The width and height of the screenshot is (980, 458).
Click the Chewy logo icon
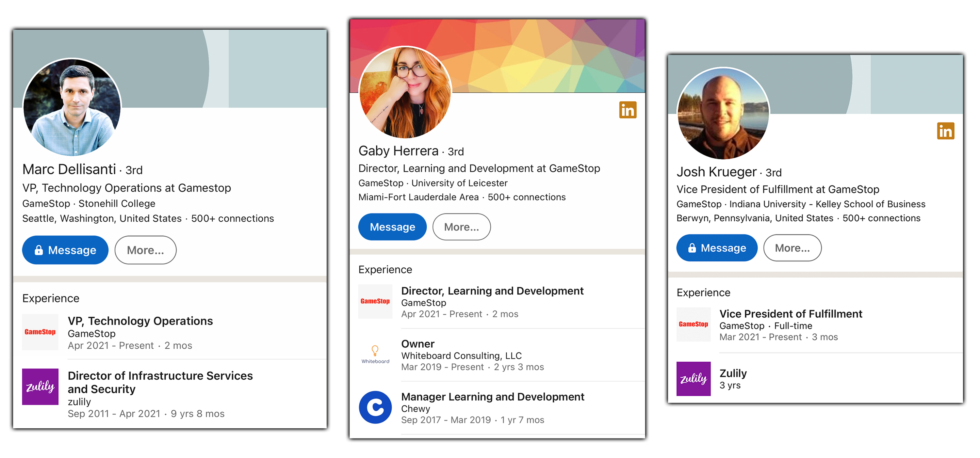[x=375, y=407]
